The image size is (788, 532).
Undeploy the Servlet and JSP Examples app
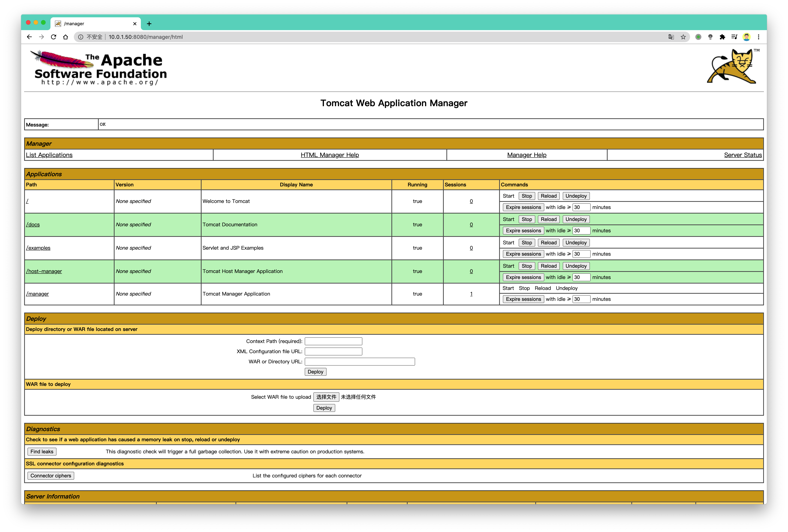(x=576, y=243)
